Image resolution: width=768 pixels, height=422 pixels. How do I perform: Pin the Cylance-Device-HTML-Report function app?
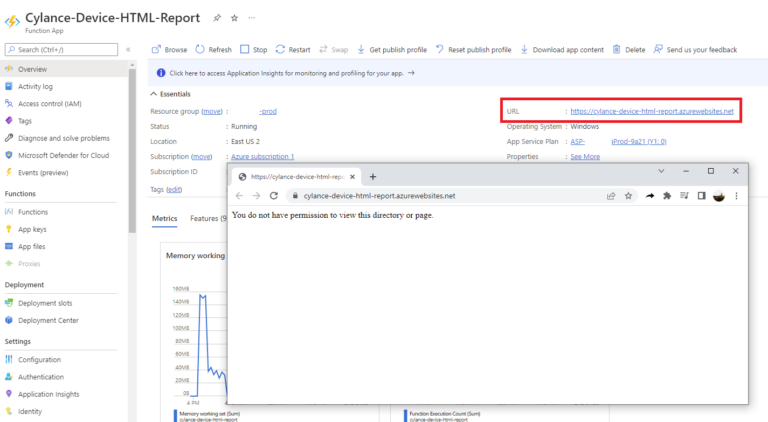216,18
